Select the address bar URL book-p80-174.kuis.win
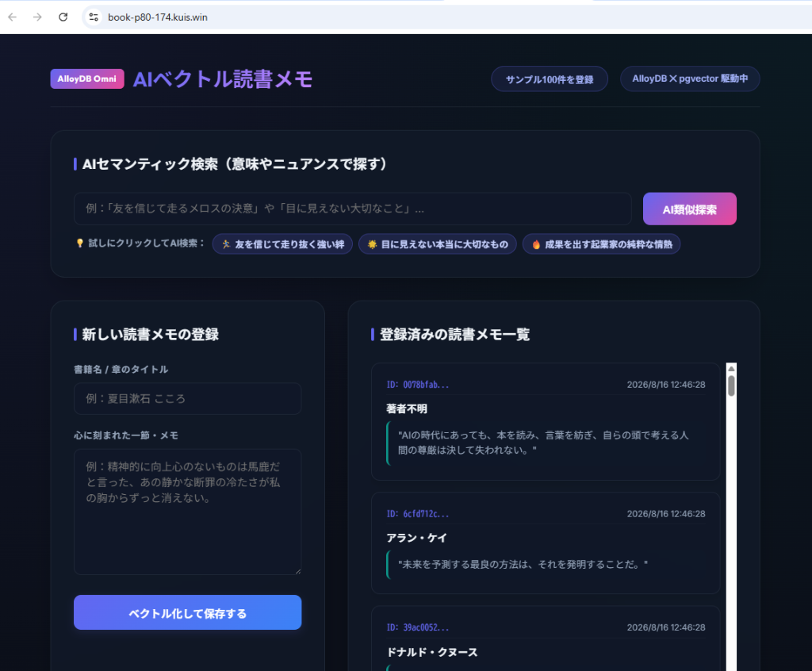This screenshot has width=812, height=671. pos(158,17)
